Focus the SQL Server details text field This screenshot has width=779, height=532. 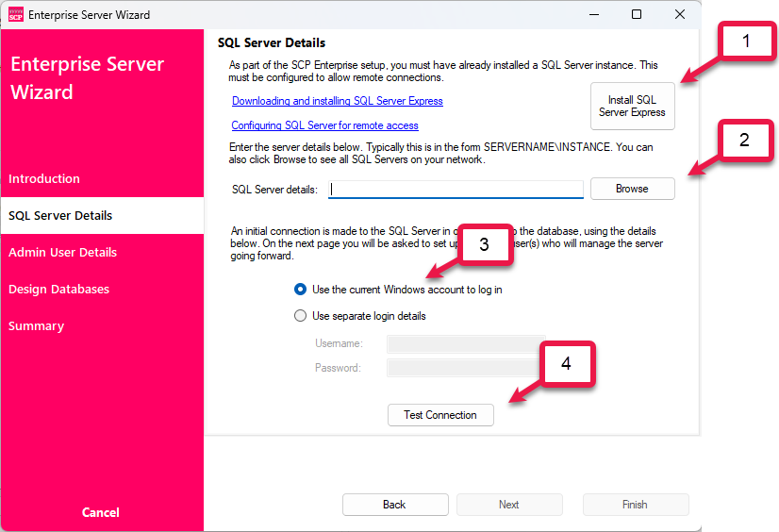pos(456,190)
